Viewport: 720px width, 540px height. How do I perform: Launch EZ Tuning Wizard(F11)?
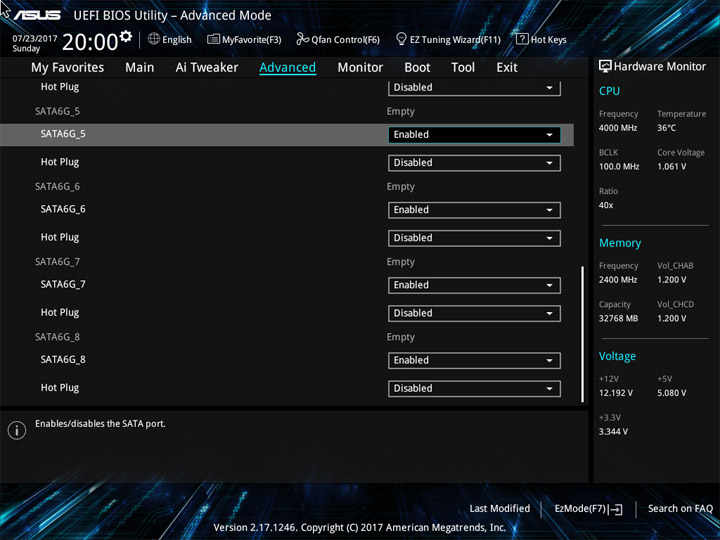click(x=448, y=39)
